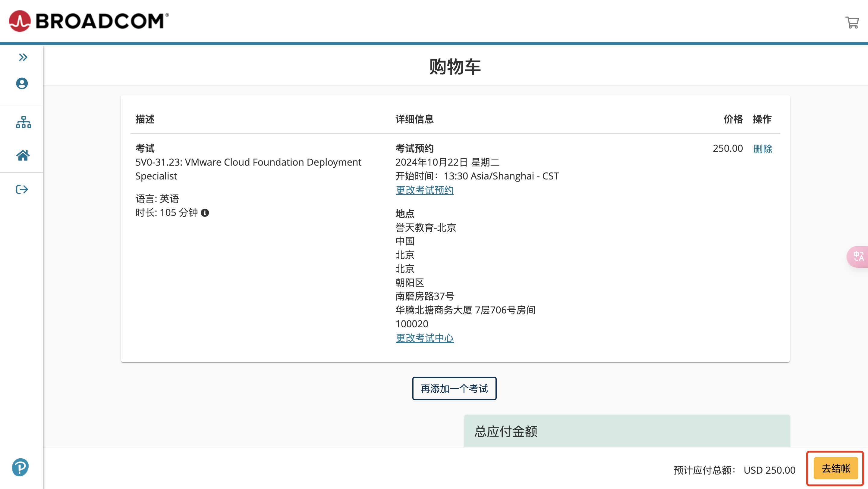The width and height of the screenshot is (868, 489).
Task: Click the 总应付金额 panel heading
Action: (506, 431)
